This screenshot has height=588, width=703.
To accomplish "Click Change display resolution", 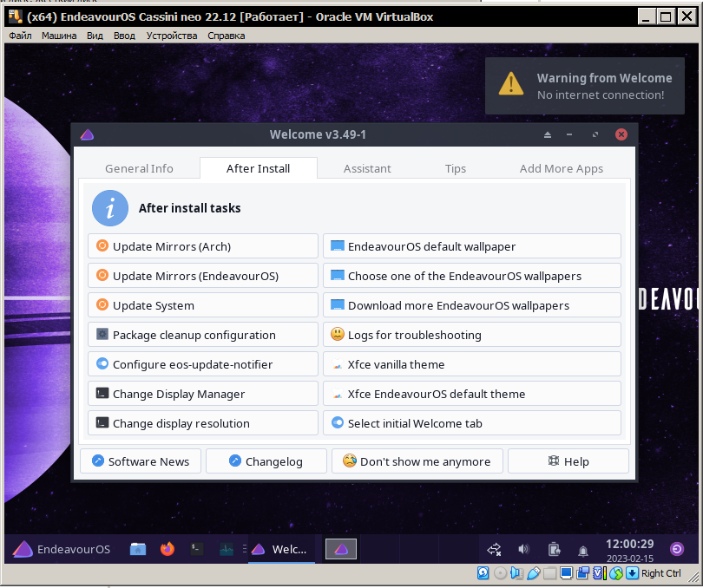I will click(x=203, y=423).
